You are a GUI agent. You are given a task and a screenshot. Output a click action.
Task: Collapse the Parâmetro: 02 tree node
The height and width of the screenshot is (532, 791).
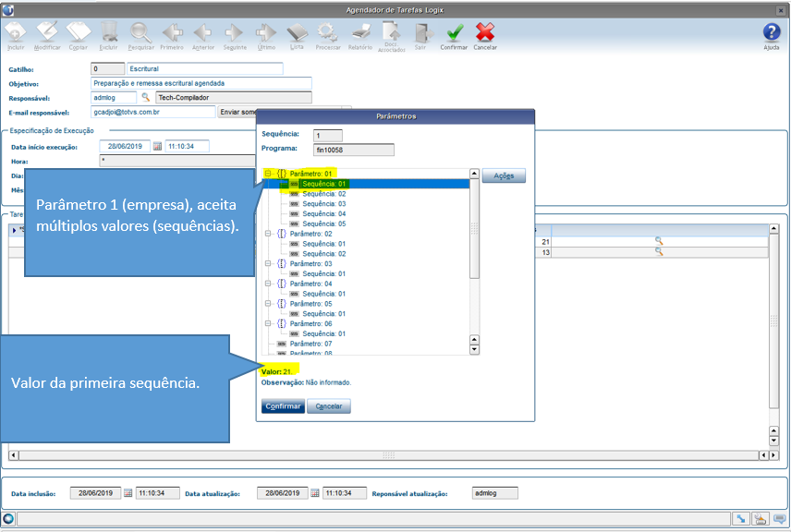tap(268, 234)
